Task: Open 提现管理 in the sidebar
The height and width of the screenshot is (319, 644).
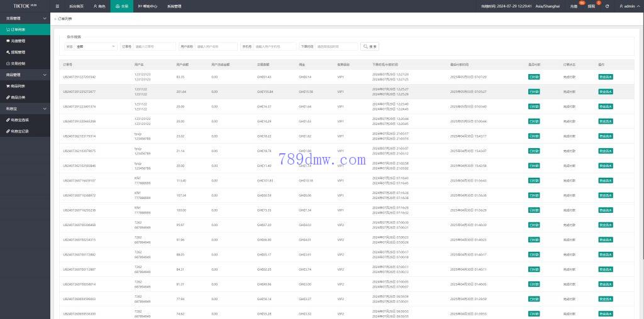Action: (x=18, y=52)
